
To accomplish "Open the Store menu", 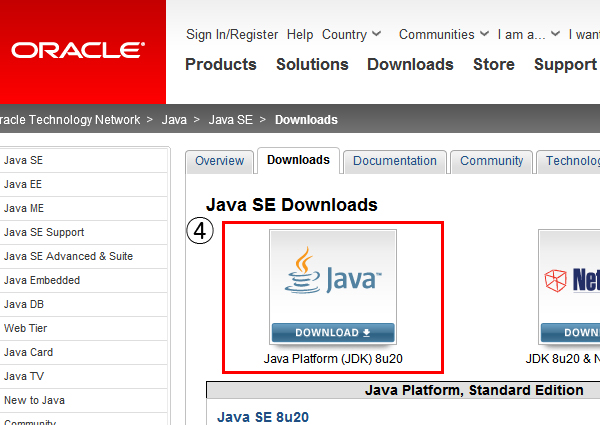I will (x=494, y=64).
